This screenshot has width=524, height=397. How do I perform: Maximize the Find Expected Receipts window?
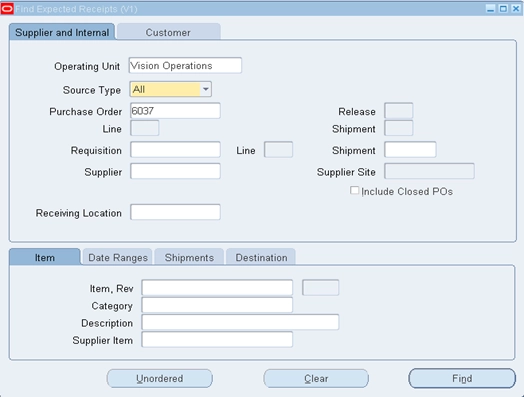(503, 9)
